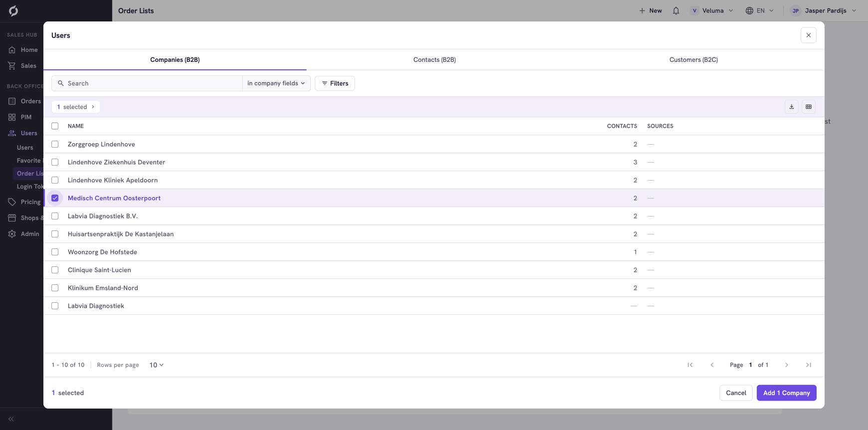Click the page number 1 field
The image size is (868, 430).
coord(750,365)
